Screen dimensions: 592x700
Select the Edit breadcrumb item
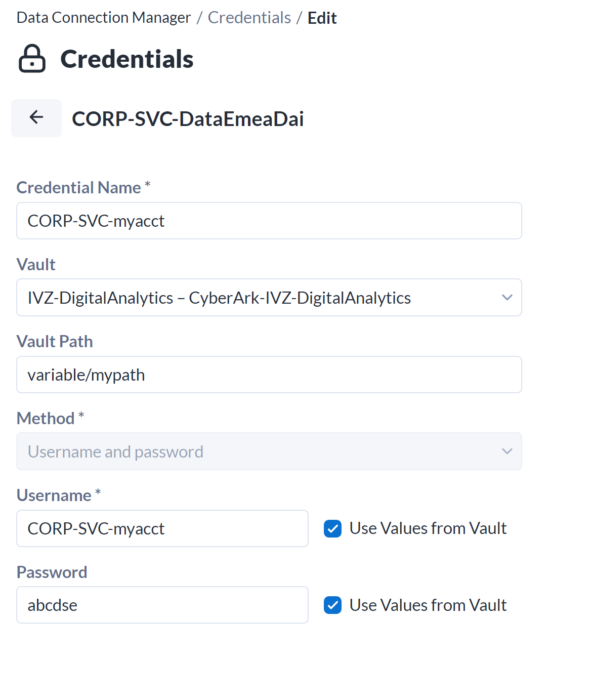[322, 17]
